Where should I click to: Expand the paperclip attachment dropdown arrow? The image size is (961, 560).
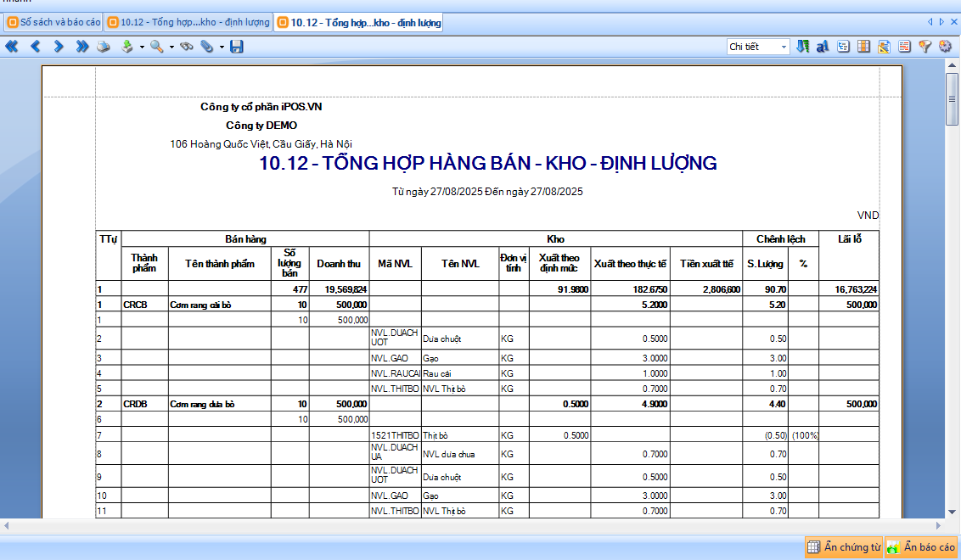(x=222, y=47)
